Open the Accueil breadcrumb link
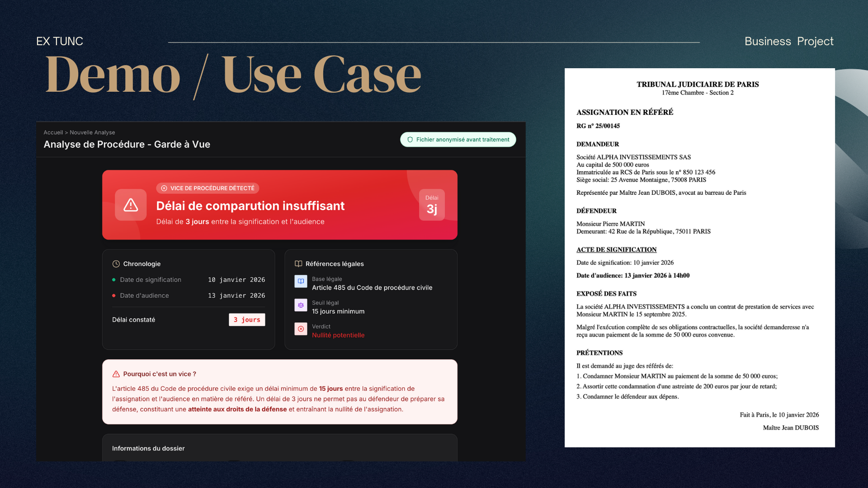Viewport: 868px width, 488px height. pos(53,132)
